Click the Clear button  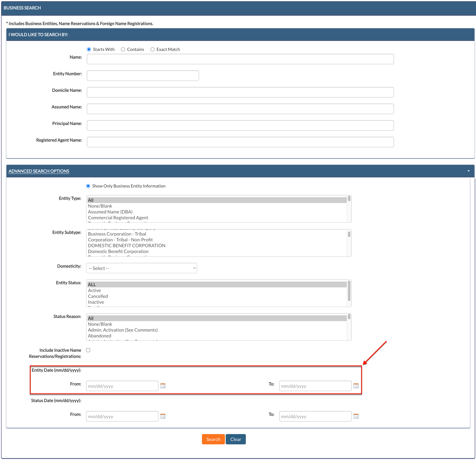(x=236, y=439)
